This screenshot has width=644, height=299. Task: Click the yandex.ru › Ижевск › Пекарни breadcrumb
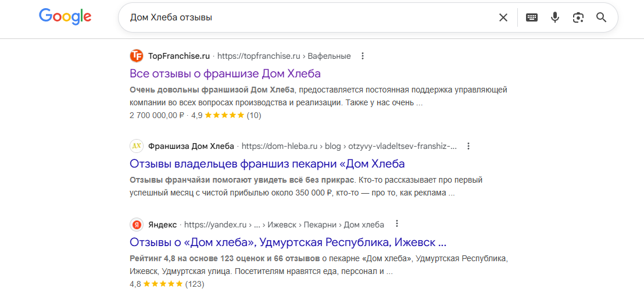coord(284,225)
